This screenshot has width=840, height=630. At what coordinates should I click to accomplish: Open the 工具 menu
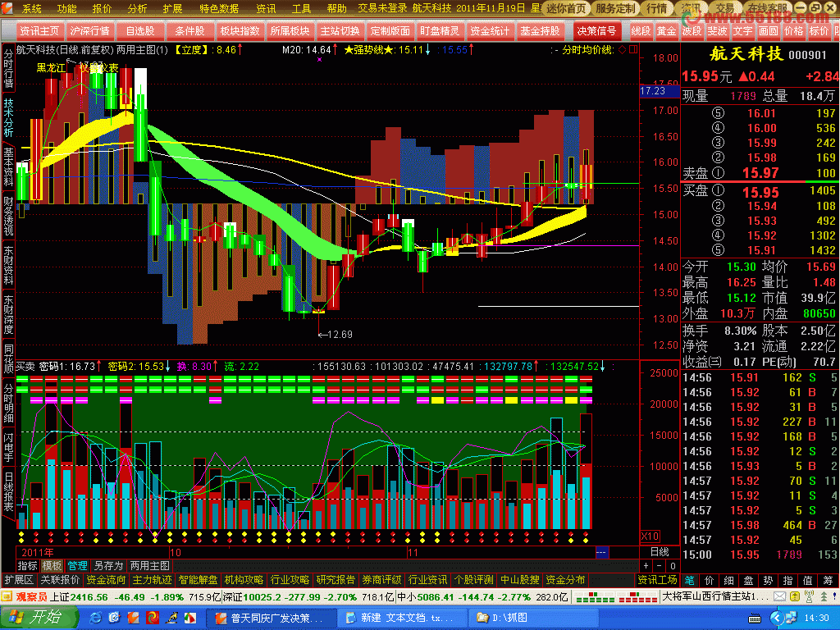[x=301, y=8]
